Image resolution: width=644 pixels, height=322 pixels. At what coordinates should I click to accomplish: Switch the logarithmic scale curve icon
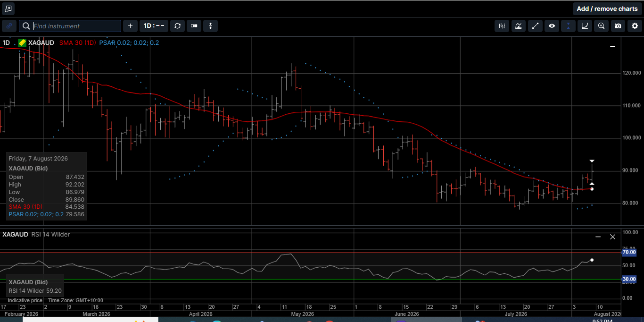click(585, 26)
